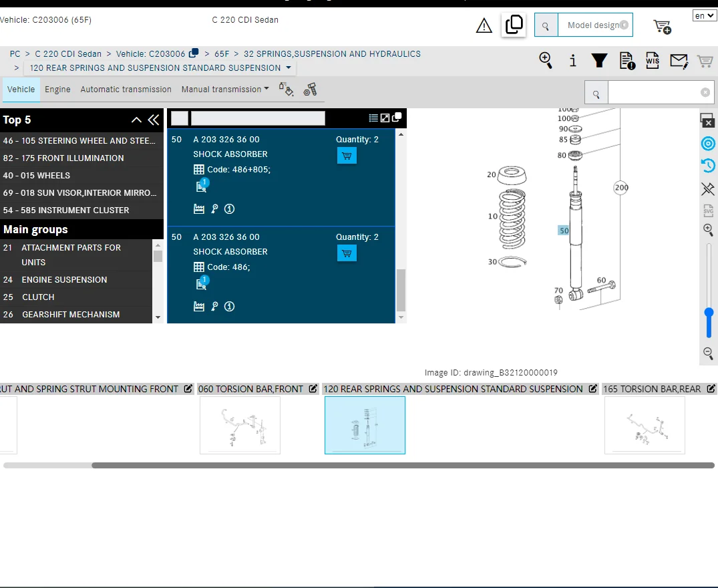Click the key icon for Code 486 part
The image size is (718, 588).
point(214,307)
